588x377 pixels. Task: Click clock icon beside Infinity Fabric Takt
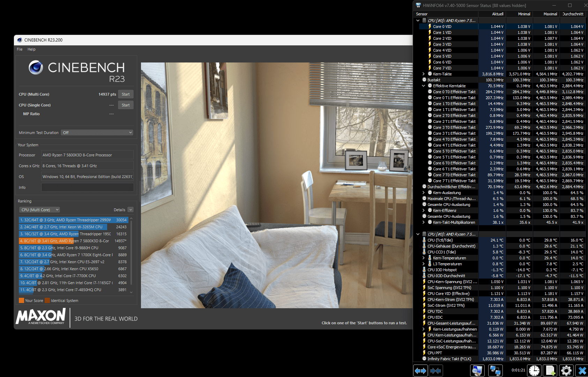point(424,359)
